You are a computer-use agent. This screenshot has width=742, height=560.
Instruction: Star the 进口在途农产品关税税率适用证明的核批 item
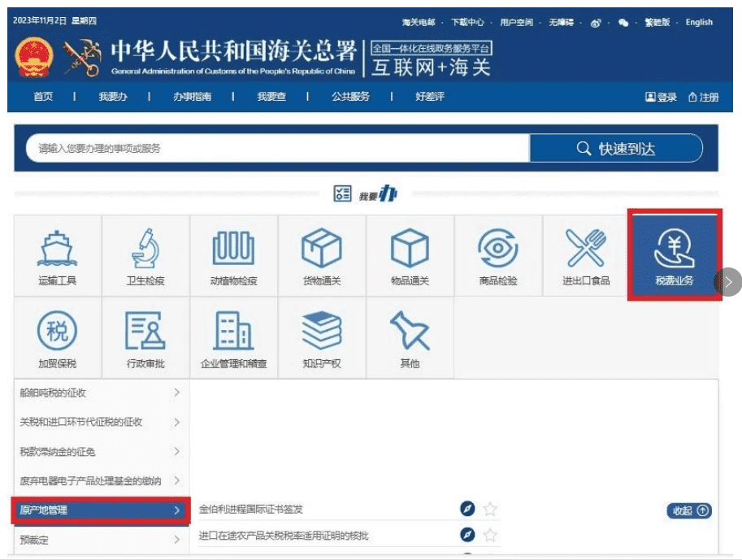coord(490,535)
